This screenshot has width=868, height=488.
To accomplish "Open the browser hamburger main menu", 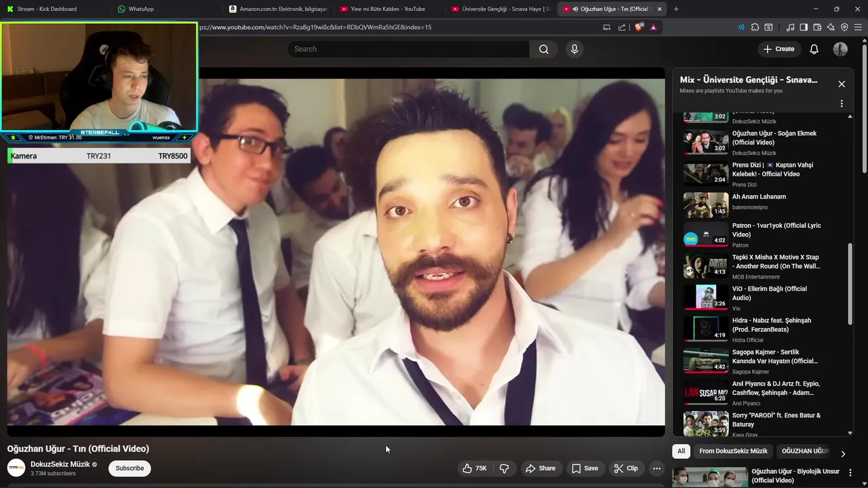I will [x=859, y=27].
